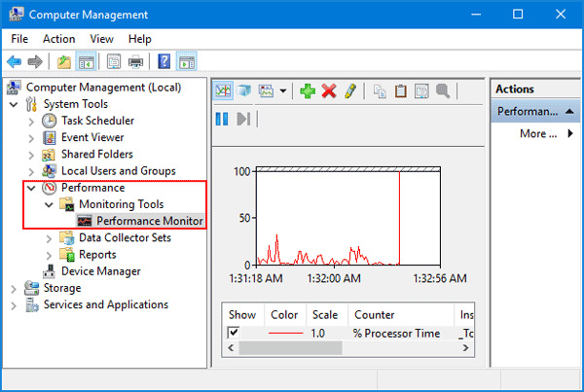Select Shared Folders in the tree

(96, 154)
